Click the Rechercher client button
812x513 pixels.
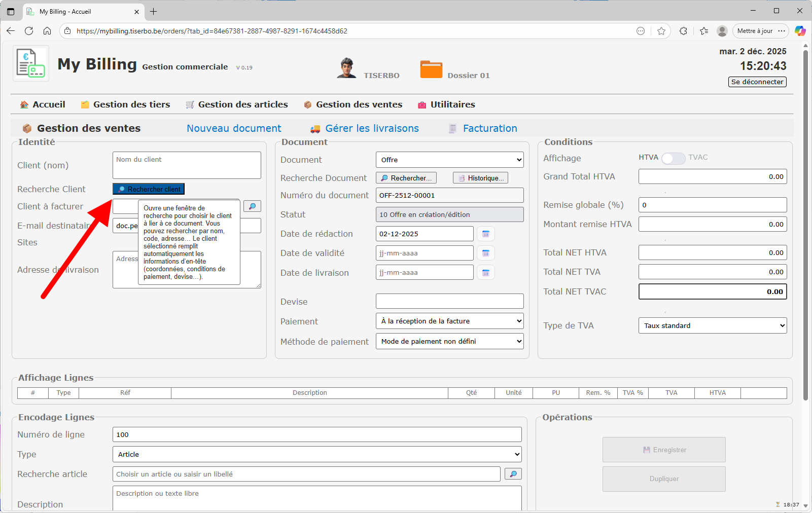click(149, 189)
